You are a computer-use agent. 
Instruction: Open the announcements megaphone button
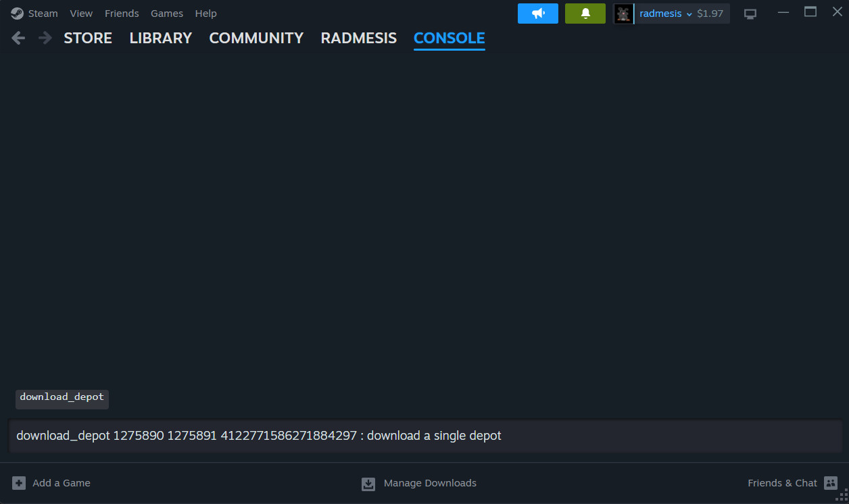pos(537,14)
